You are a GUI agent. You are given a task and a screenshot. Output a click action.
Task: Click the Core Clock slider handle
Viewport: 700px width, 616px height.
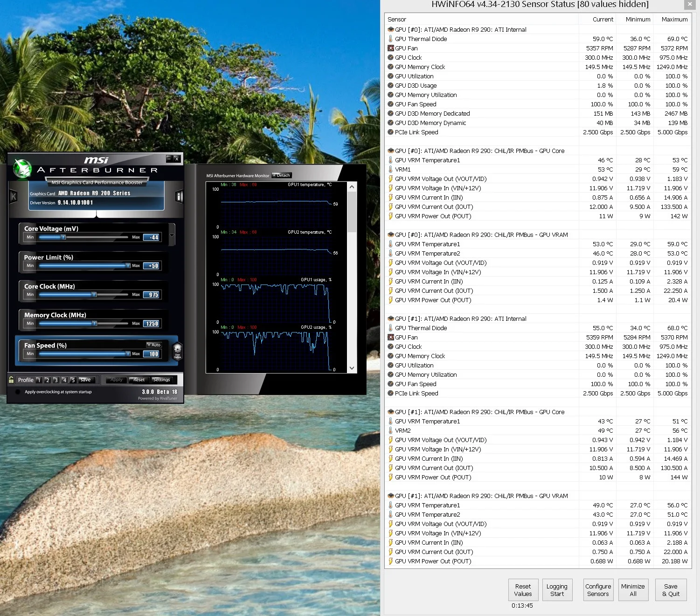[94, 294]
